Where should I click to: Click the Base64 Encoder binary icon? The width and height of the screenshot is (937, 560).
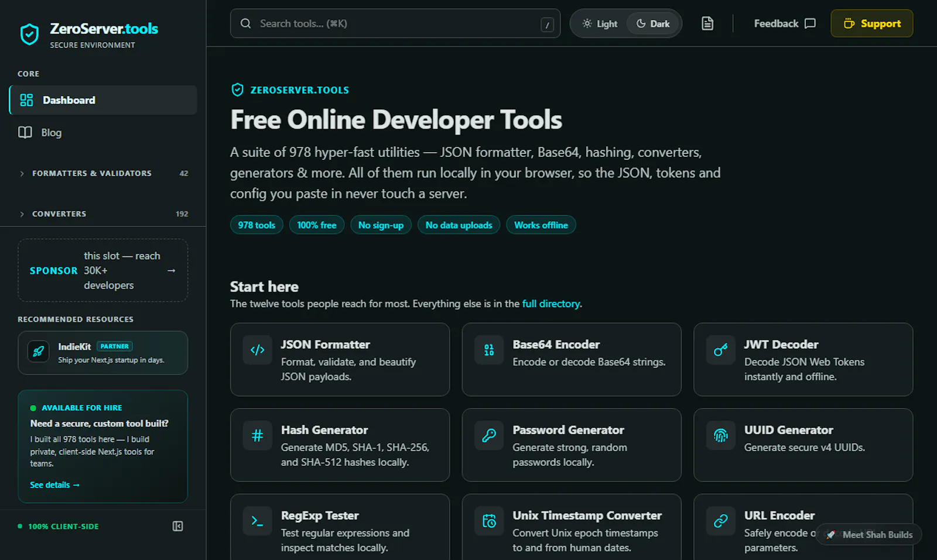[x=489, y=350]
